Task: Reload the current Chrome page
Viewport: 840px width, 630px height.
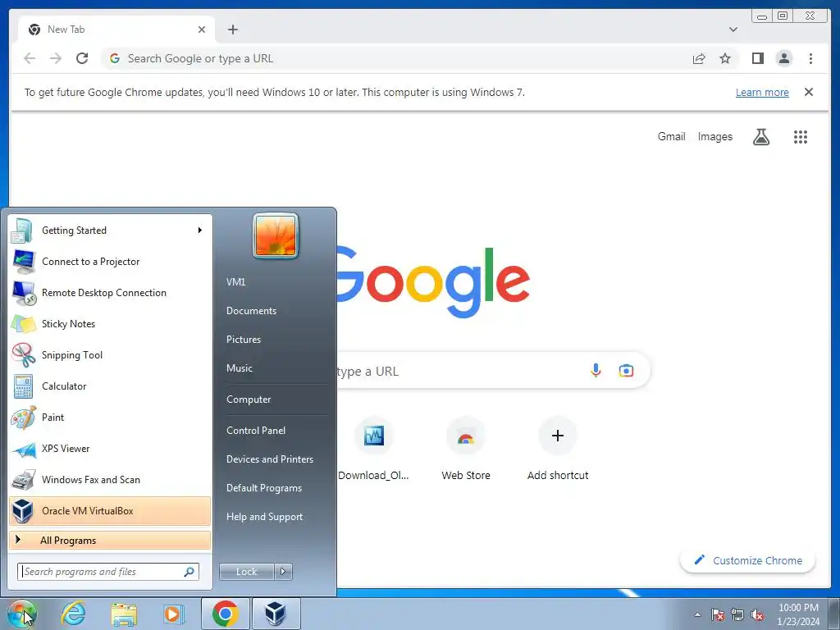Action: pos(82,58)
